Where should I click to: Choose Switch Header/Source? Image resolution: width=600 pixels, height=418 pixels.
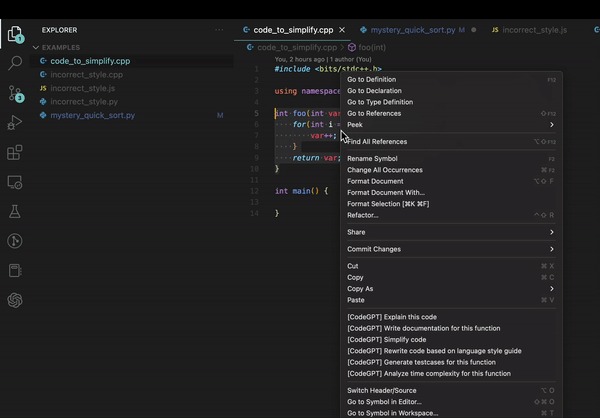[x=451, y=390]
